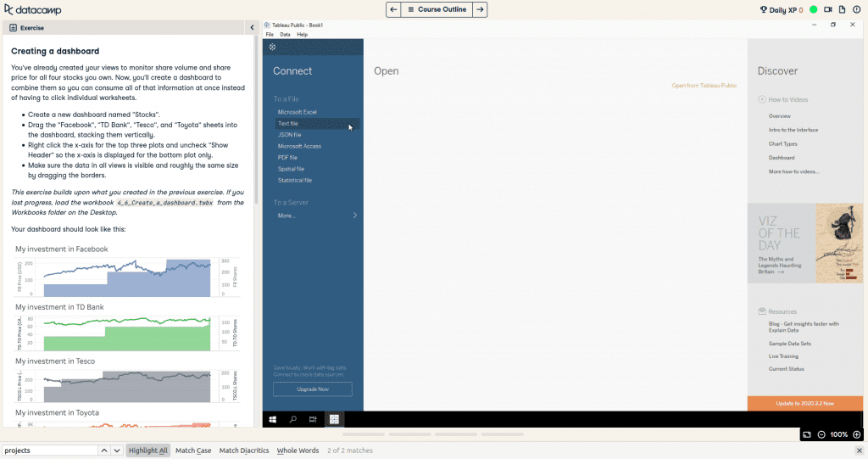Open Live Training resource link

pos(783,356)
